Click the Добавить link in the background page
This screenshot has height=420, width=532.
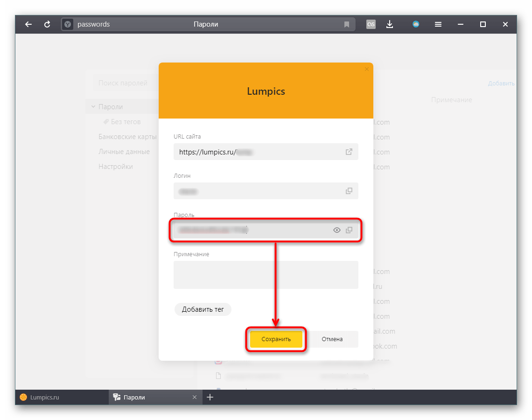[x=501, y=83]
